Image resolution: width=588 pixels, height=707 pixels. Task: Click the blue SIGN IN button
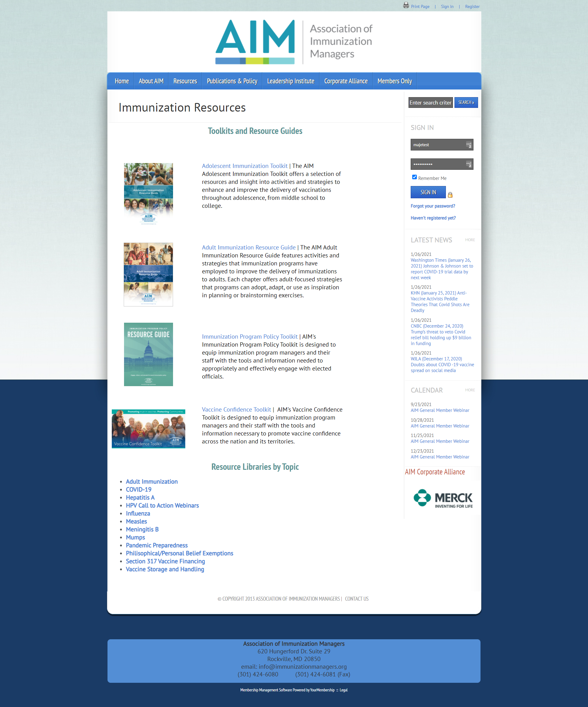pyautogui.click(x=428, y=192)
